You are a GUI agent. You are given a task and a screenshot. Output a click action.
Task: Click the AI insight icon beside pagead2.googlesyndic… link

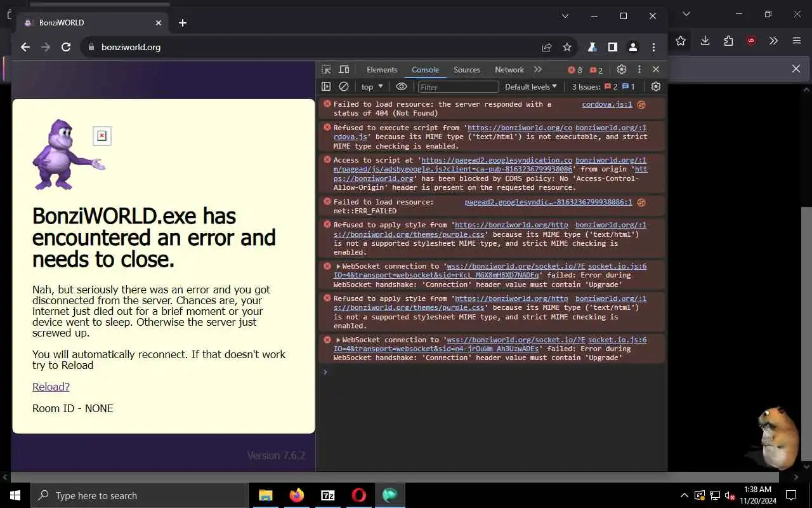pyautogui.click(x=641, y=202)
